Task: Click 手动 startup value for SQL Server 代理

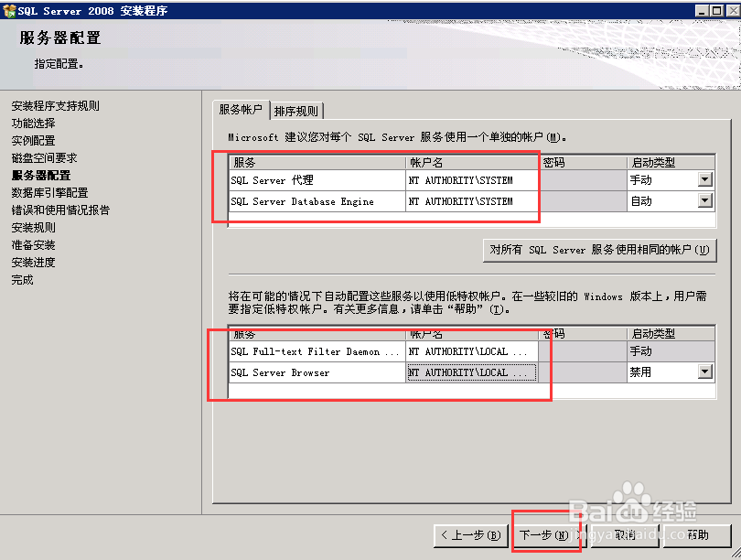Action: 640,180
